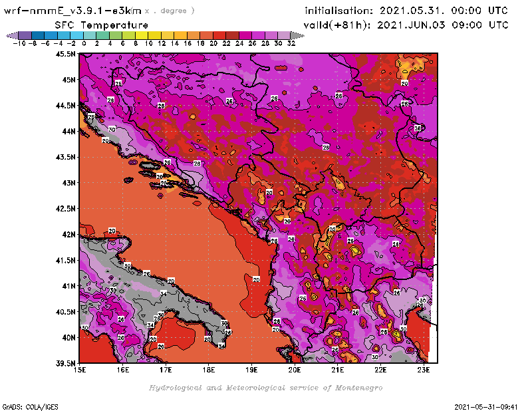This screenshot has height=411, width=532.
Task: Click the model title 'wrf-nmmE_v3.9.1-e3km'
Action: [72, 11]
